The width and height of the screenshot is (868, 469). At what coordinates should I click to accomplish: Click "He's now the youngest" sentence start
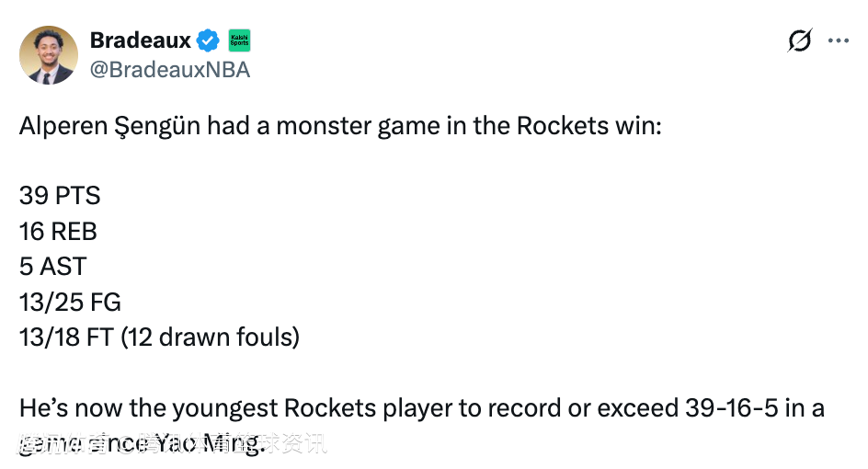[147, 407]
